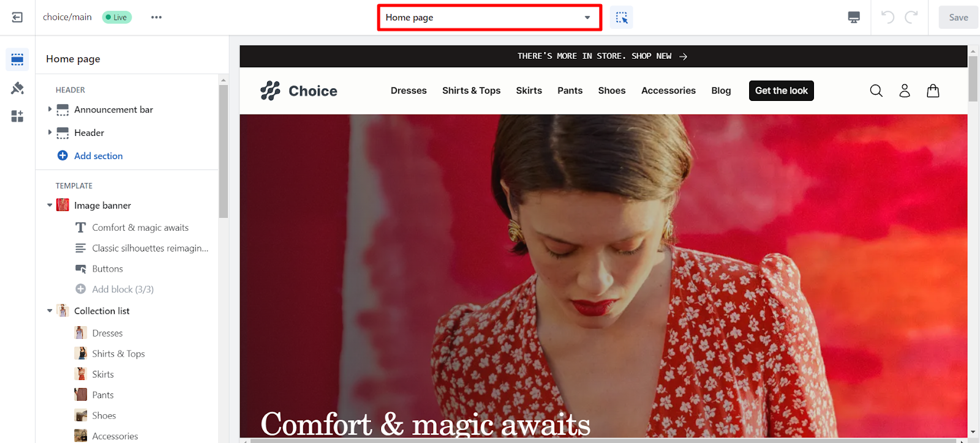The height and width of the screenshot is (443, 980).
Task: Switch the desktop preview device icon
Action: 854,17
